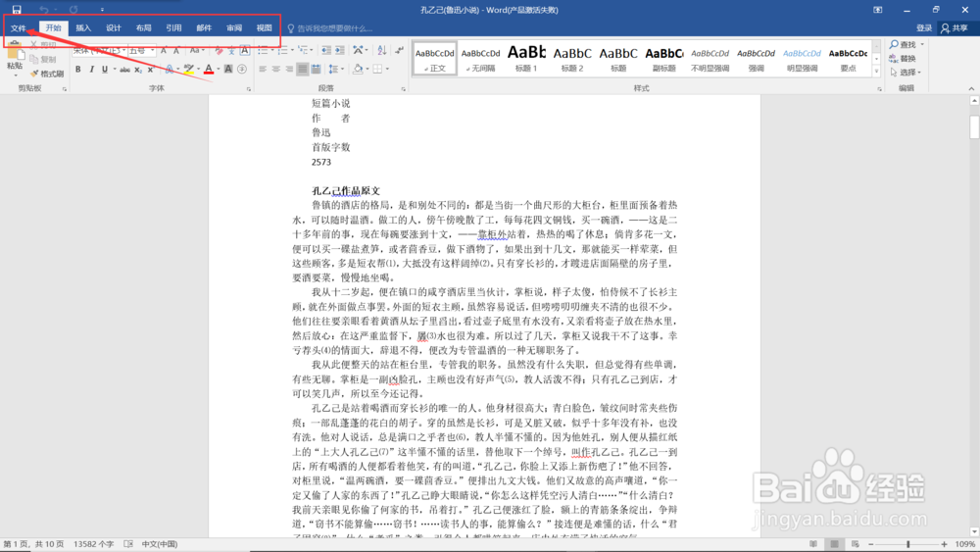Open the font name dropdown
The image size is (980, 552).
[x=123, y=51]
